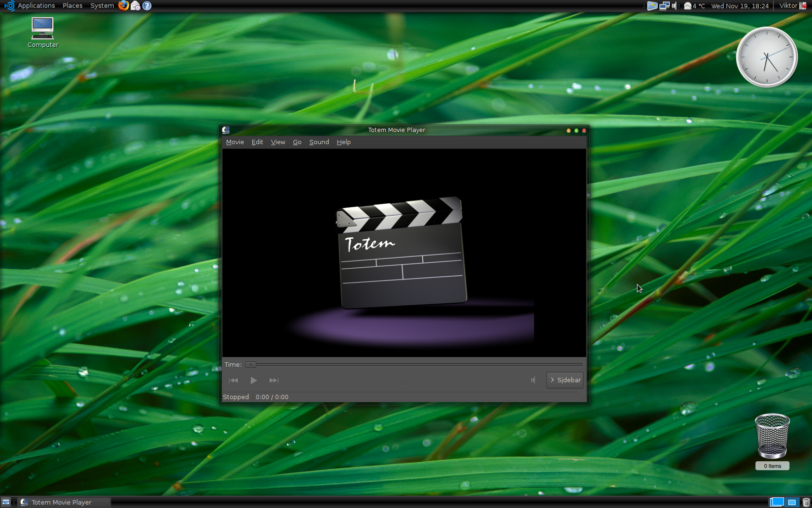Open the System menu in top panel
Image resolution: width=812 pixels, height=508 pixels.
point(102,6)
